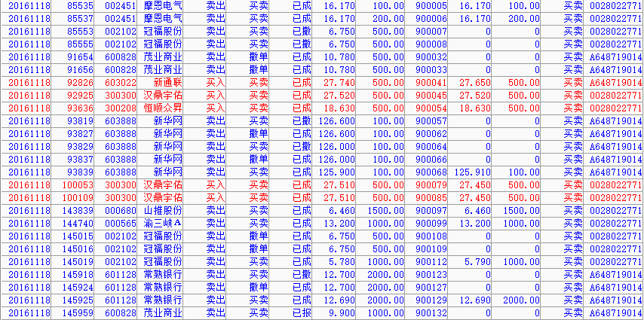Click order number 900033

click(x=431, y=70)
